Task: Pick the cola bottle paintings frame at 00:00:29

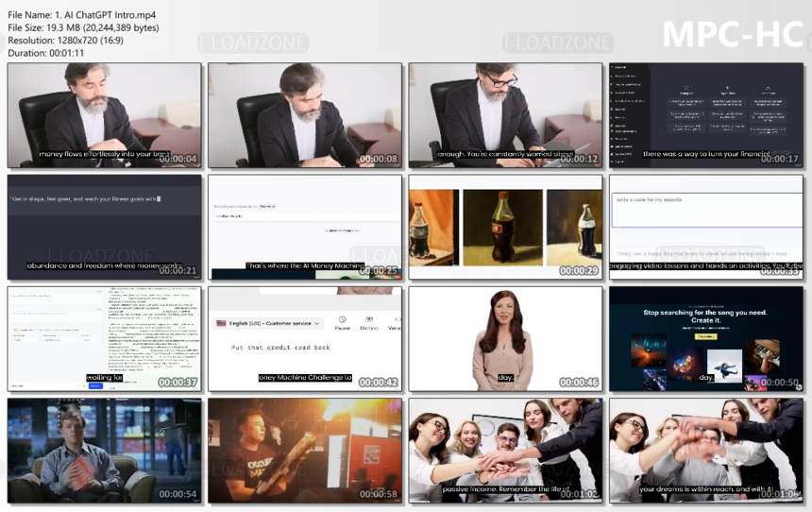Action: [505, 227]
